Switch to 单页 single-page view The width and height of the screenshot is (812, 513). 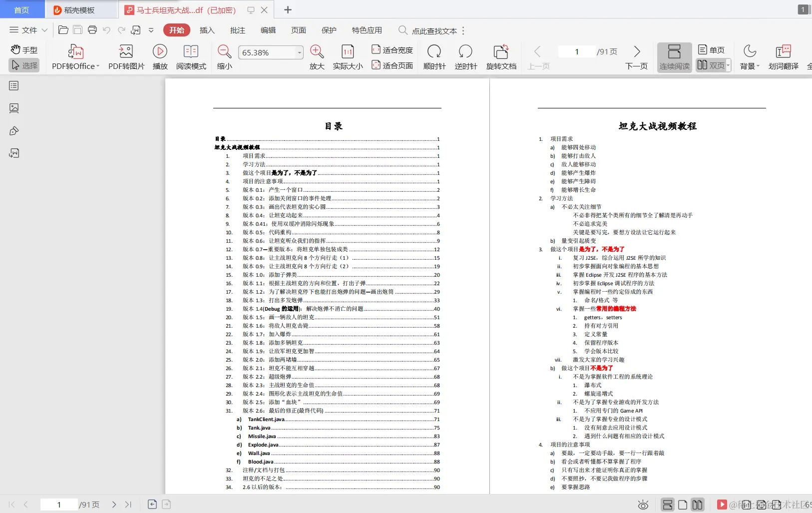pos(712,49)
